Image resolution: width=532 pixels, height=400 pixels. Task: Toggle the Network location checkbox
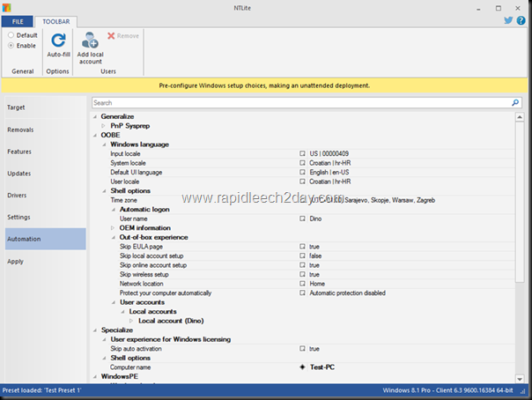coord(302,284)
